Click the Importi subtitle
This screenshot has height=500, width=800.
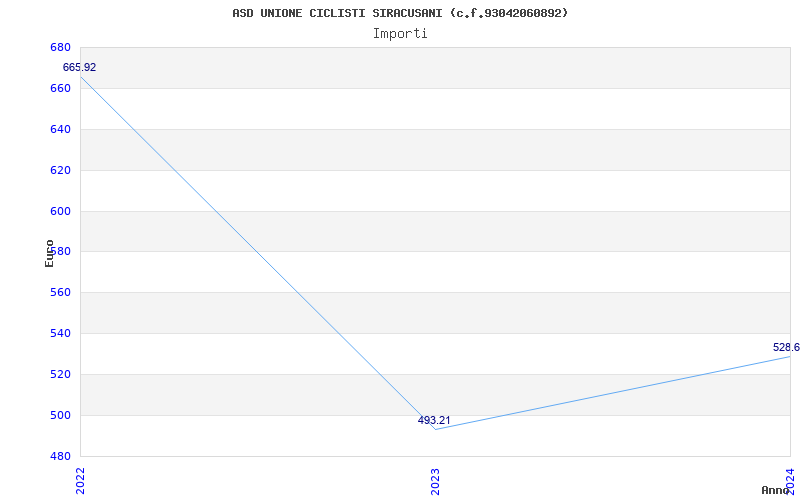pyautogui.click(x=400, y=34)
